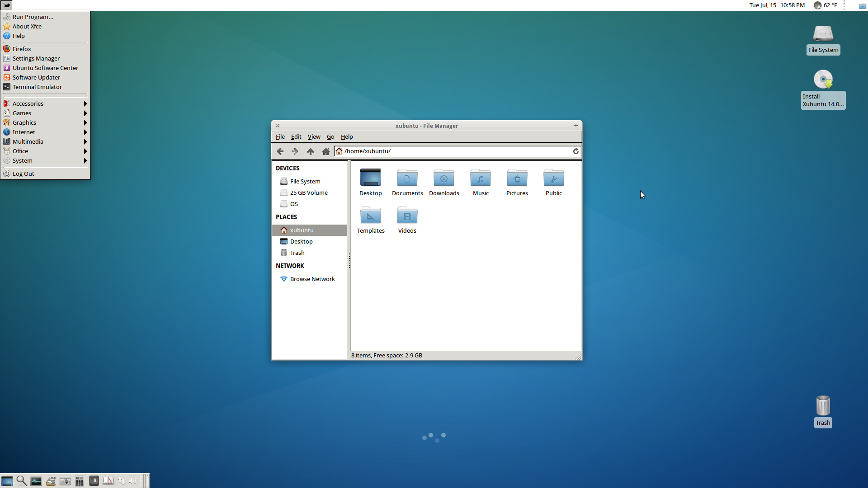Click the /home/xubuntu/ location field
The height and width of the screenshot is (488, 868).
[452, 151]
